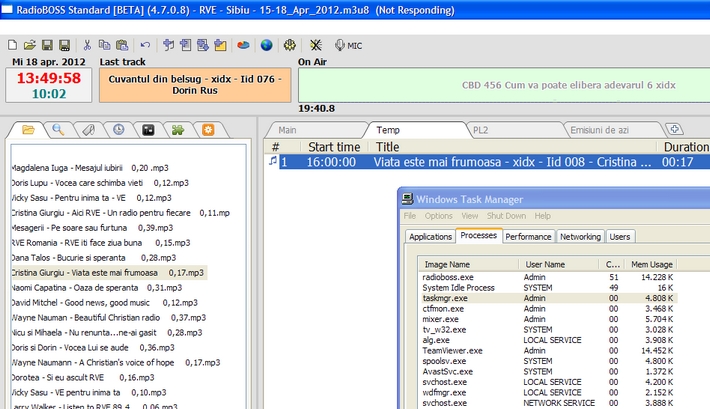The image size is (710, 409).
Task: Open the green puzzle plugins tab
Action: pos(178,130)
